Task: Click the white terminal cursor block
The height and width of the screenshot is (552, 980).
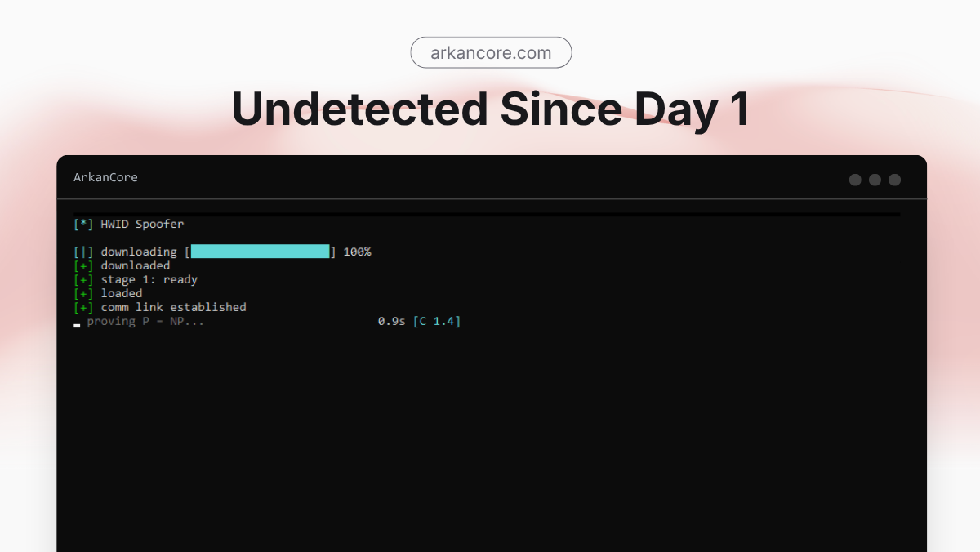Action: 77,325
